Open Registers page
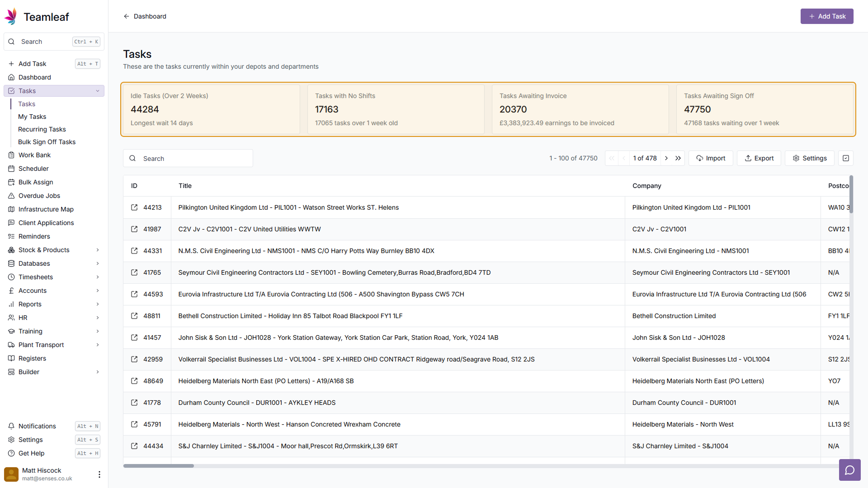 [x=54, y=358]
